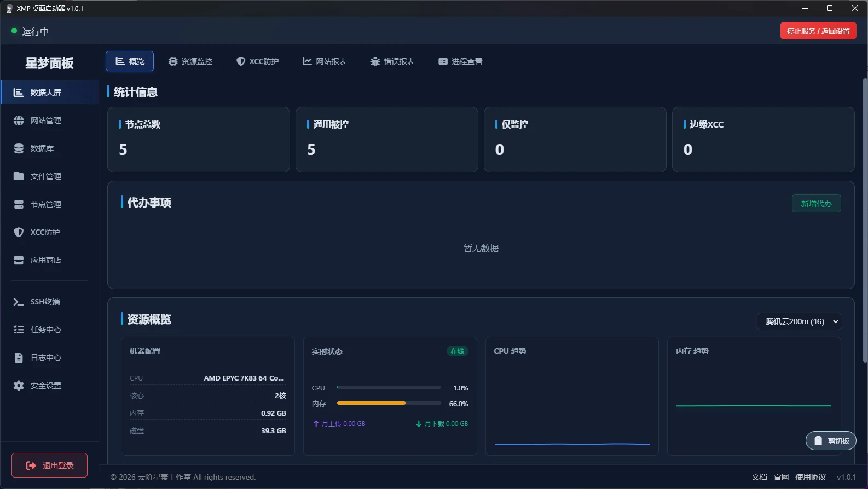Go to the 进程查看 tab
Image resolution: width=868 pixels, height=489 pixels.
coord(460,61)
